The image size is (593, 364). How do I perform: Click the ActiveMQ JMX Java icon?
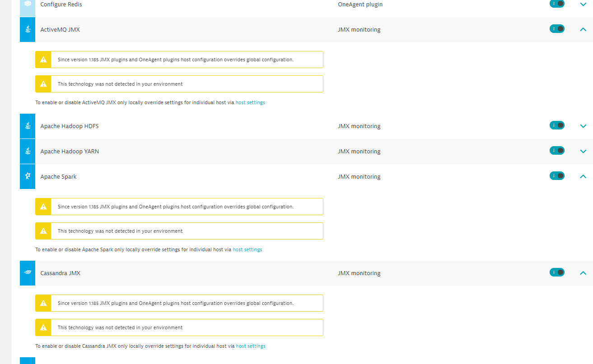coord(28,30)
